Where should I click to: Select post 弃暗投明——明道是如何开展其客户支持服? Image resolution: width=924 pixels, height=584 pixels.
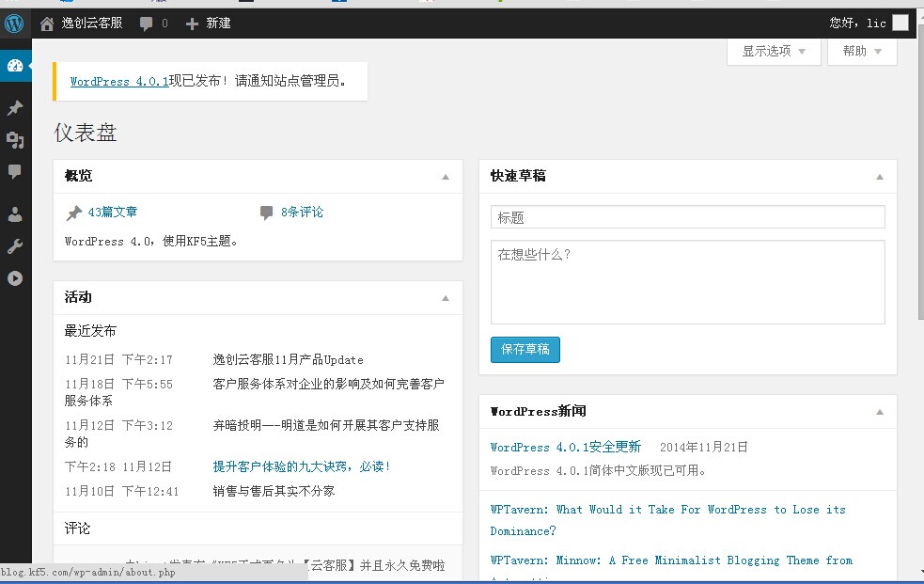326,425
